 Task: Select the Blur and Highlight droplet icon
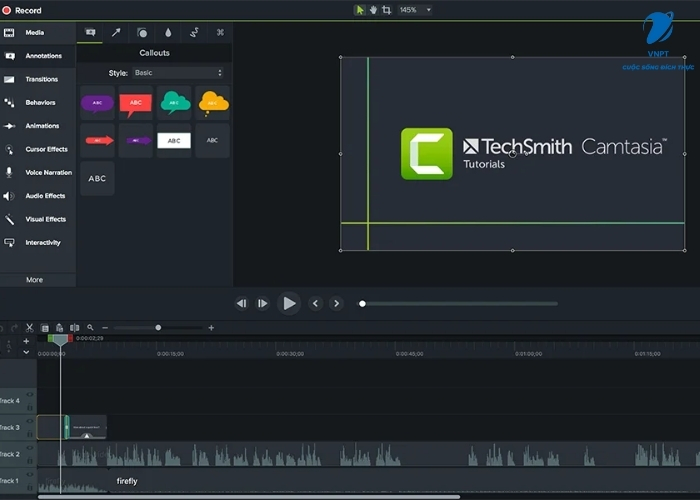pyautogui.click(x=168, y=33)
